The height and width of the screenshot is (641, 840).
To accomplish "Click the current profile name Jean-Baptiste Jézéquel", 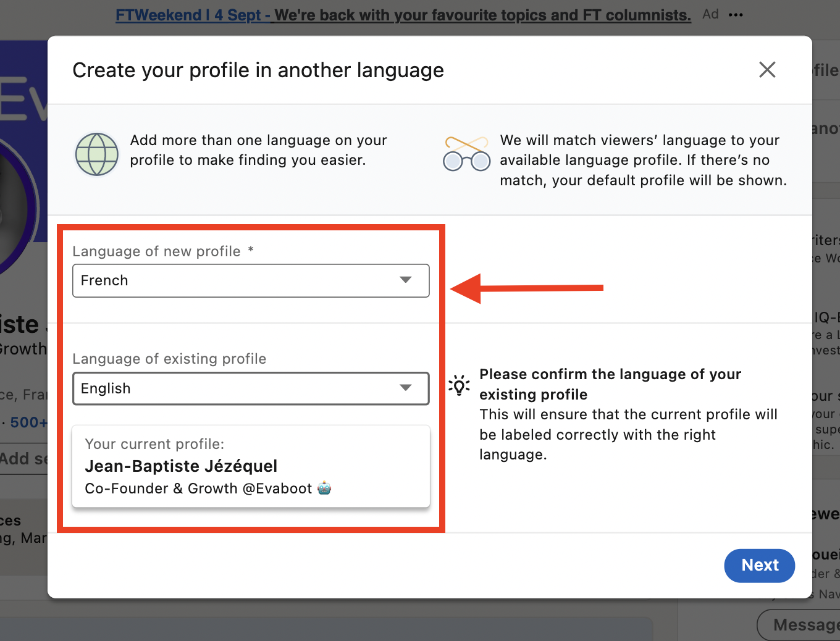I will (181, 466).
